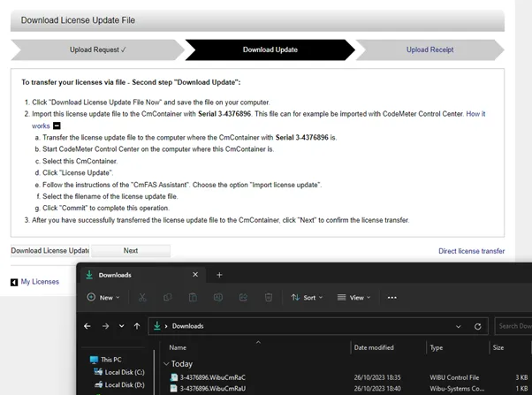This screenshot has width=532, height=395.
Task: Click the WIBU Control File type cell
Action: tap(454, 377)
